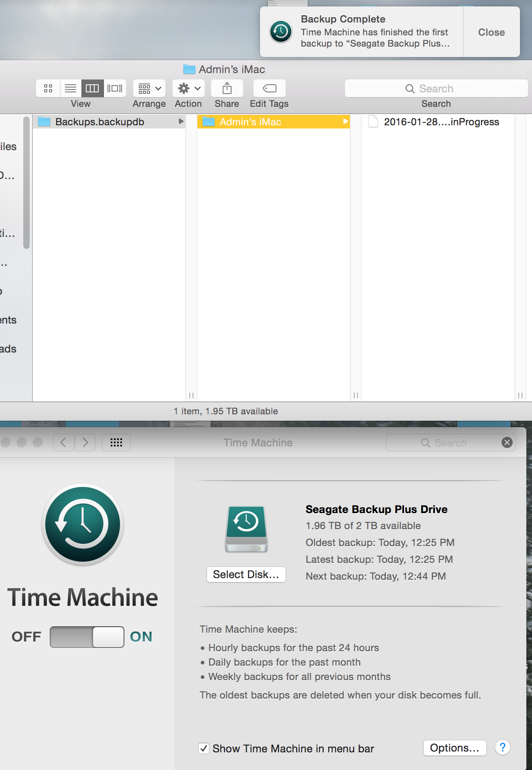Viewport: 532px width, 770px height.
Task: Select Admin's iMac folder in column
Action: tap(274, 122)
